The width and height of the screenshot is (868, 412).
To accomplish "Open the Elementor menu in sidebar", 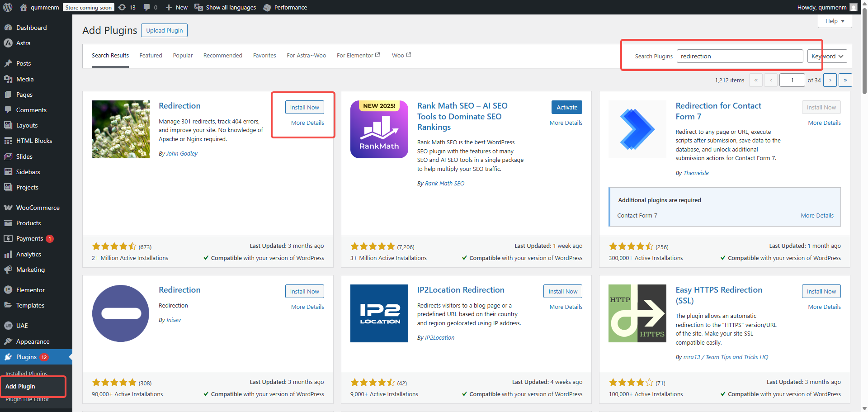I will pyautogui.click(x=30, y=290).
